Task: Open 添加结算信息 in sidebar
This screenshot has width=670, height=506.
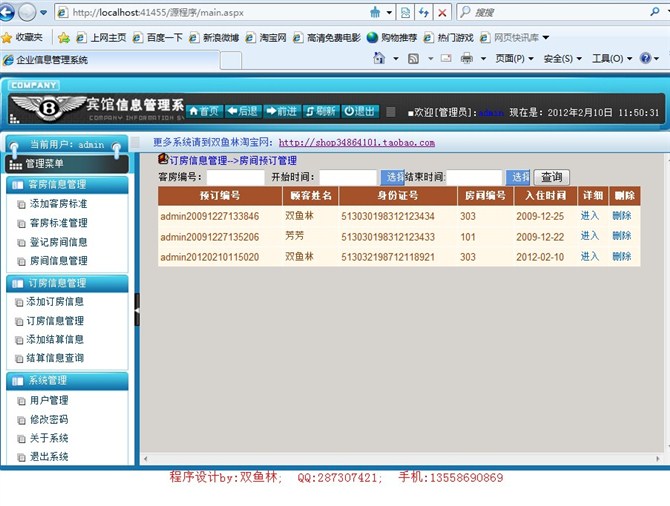Action: [55, 339]
